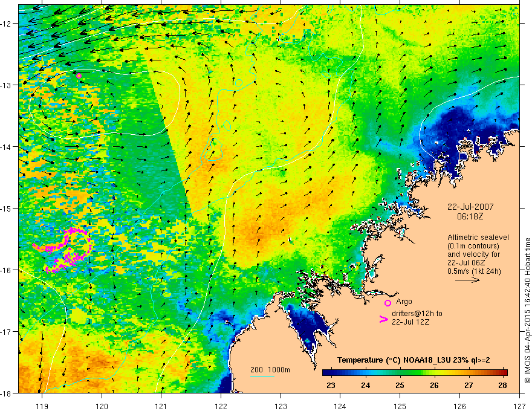The height and width of the screenshot is (411, 532).
Task: Click the '0.5m/s (1kt 24h)' velocity label
Action: tap(474, 271)
